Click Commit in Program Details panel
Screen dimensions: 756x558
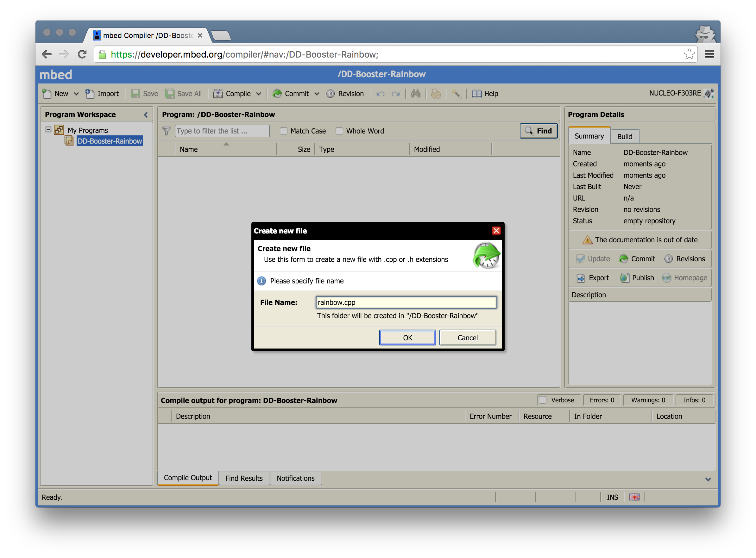[x=637, y=259]
